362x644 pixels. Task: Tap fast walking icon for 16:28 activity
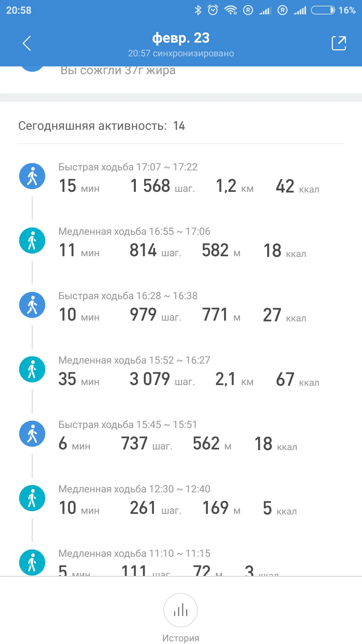pos(32,305)
